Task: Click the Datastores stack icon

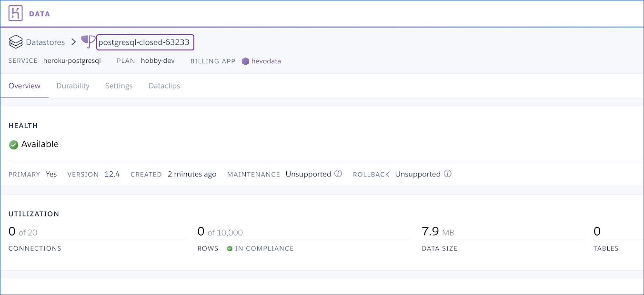Action: click(16, 42)
